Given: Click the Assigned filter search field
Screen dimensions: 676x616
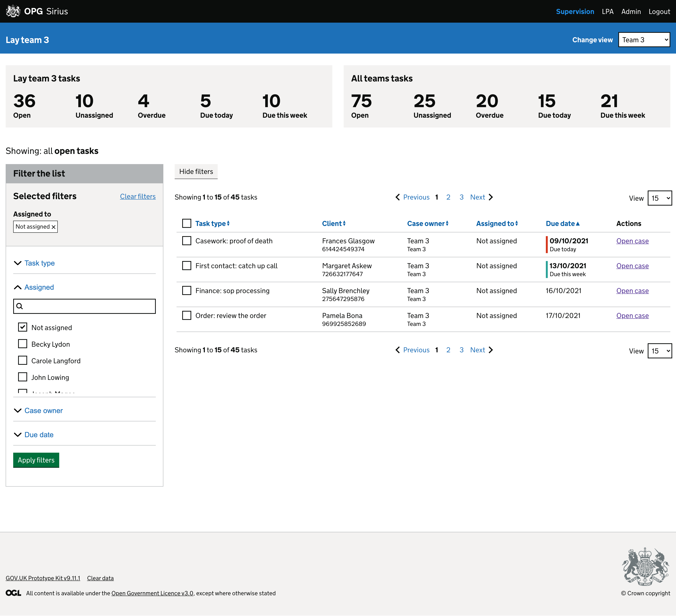Looking at the screenshot, I should pyautogui.click(x=84, y=306).
